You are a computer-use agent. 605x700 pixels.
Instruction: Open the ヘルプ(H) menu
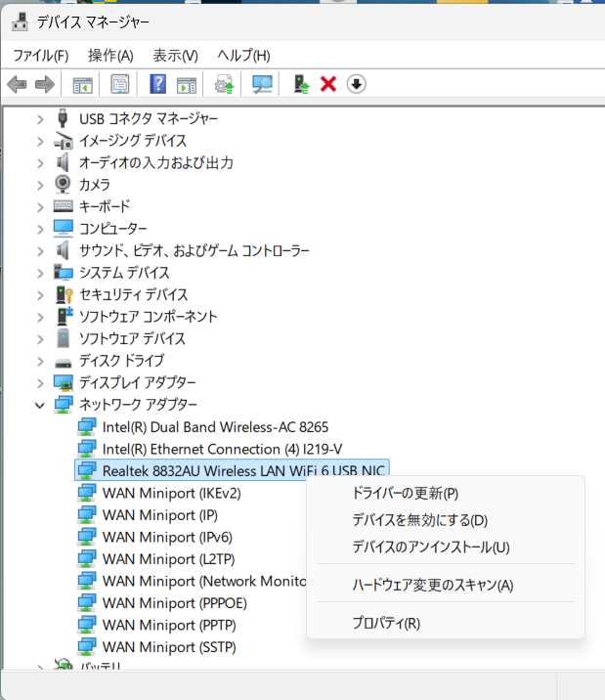(x=243, y=56)
